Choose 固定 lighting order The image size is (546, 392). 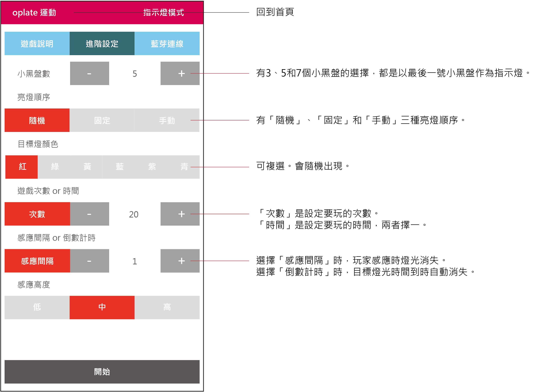[102, 120]
